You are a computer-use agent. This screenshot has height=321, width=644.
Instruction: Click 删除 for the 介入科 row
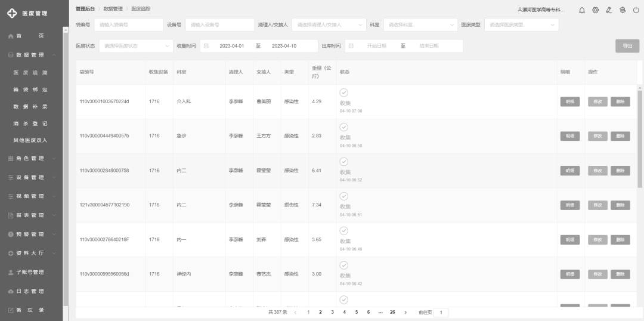[620, 101]
